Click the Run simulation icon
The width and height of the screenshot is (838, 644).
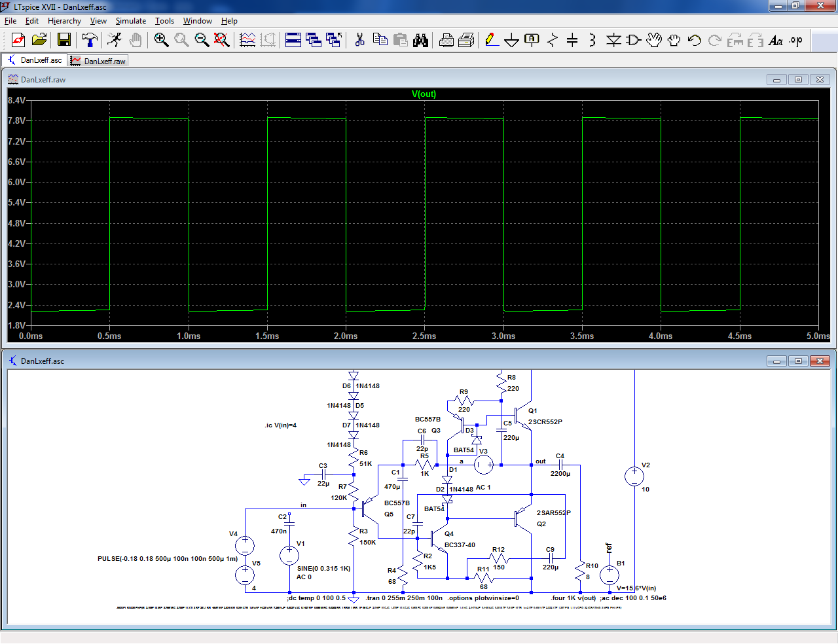click(115, 40)
